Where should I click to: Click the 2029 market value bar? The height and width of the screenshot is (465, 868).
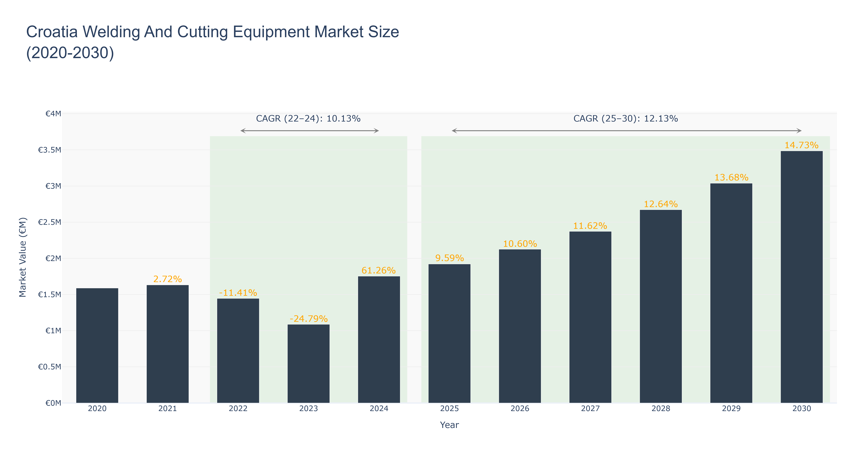731,293
